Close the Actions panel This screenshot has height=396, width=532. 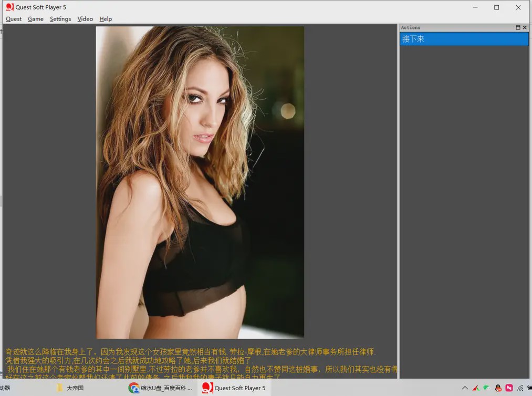525,28
